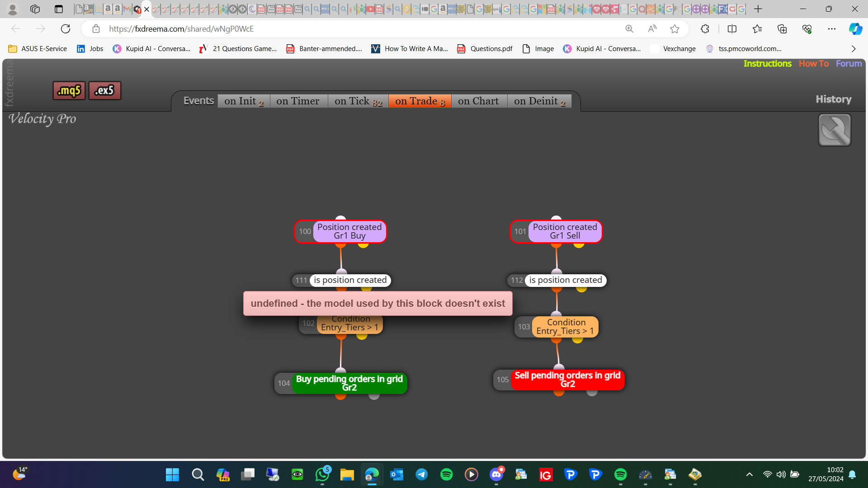Switch to the on Tick event tab
Image resolution: width=868 pixels, height=488 pixels.
[x=358, y=101]
